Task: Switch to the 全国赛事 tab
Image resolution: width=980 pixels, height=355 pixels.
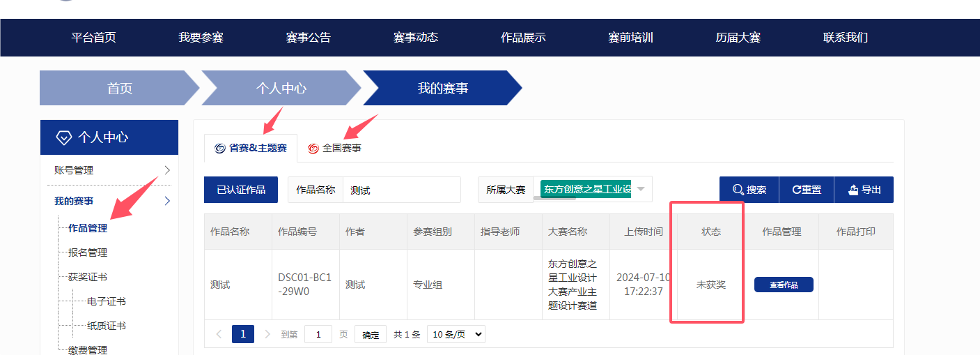Action: [335, 148]
